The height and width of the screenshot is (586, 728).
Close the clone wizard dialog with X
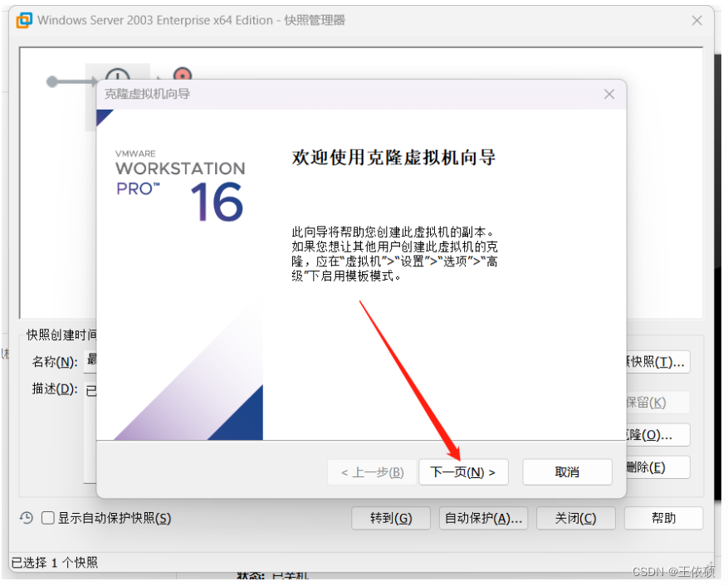click(609, 95)
